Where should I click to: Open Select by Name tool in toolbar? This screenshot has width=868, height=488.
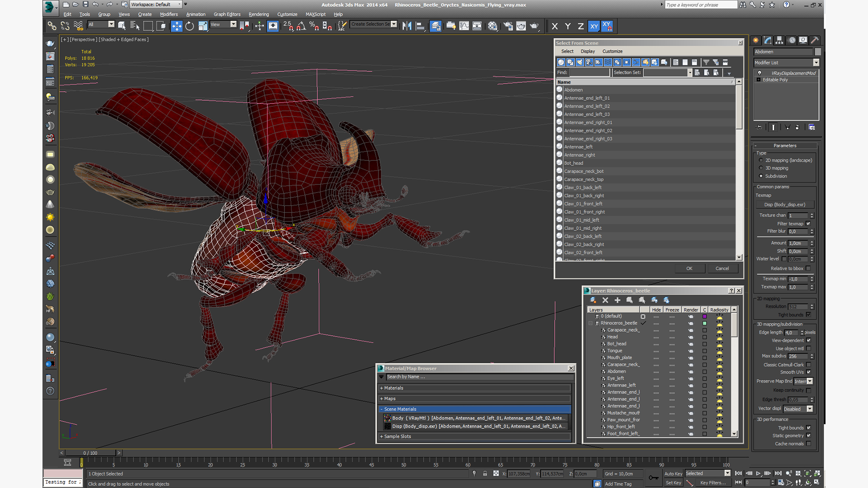(135, 26)
